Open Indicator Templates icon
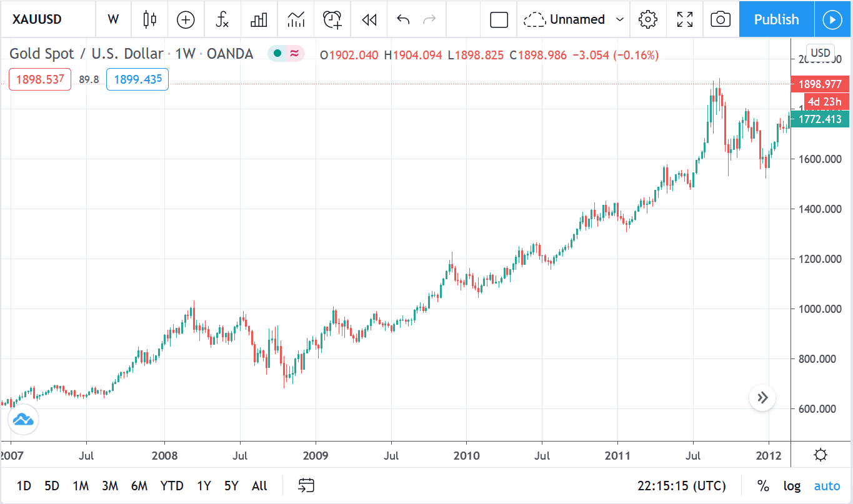This screenshot has width=853, height=504. 296,19
